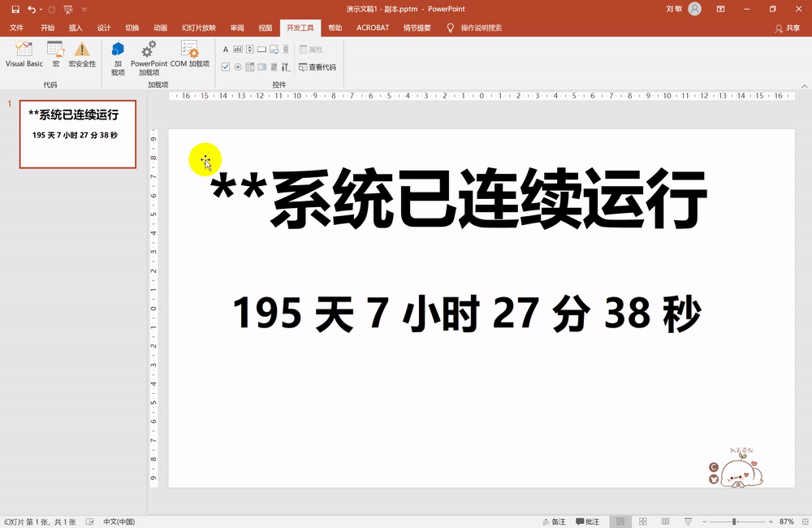Insert an Option Button control
The height and width of the screenshot is (528, 812).
[x=238, y=67]
